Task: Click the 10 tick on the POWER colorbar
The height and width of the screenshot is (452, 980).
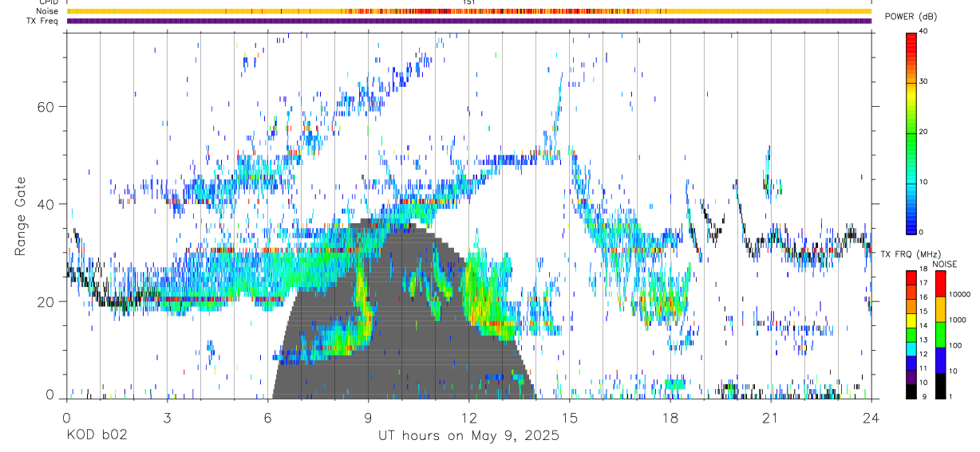Action: pos(922,182)
